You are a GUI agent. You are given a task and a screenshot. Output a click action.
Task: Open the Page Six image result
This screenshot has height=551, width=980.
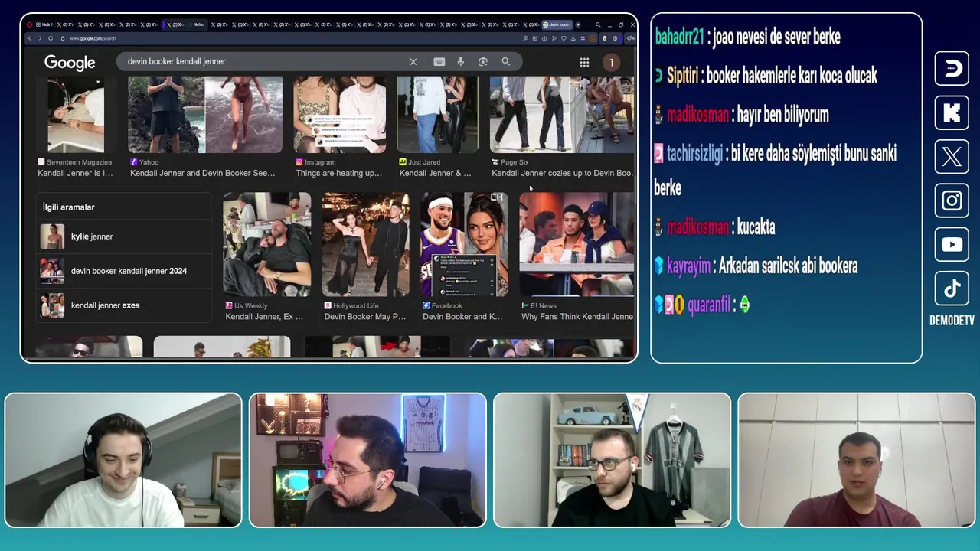561,115
